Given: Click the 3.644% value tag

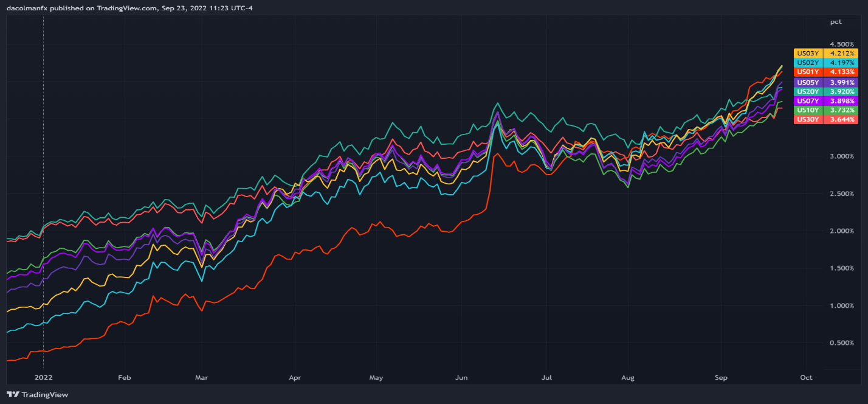Looking at the screenshot, I should [841, 119].
